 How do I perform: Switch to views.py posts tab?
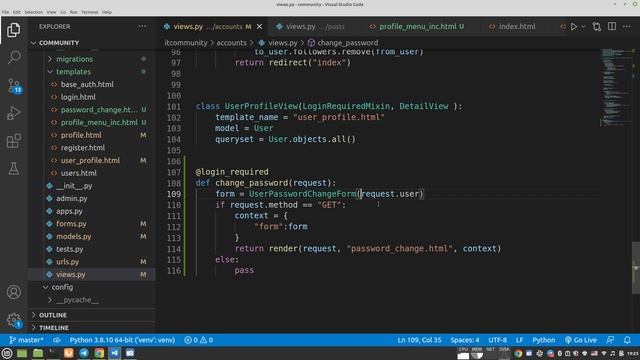coord(315,27)
